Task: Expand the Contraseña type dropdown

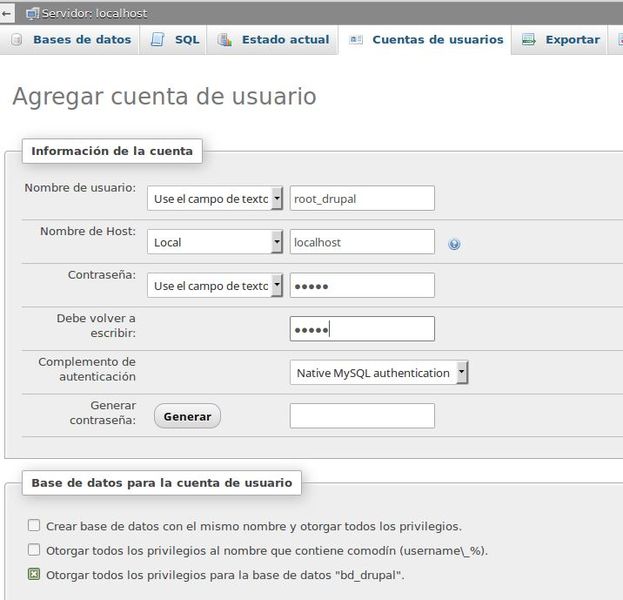Action: [x=215, y=285]
